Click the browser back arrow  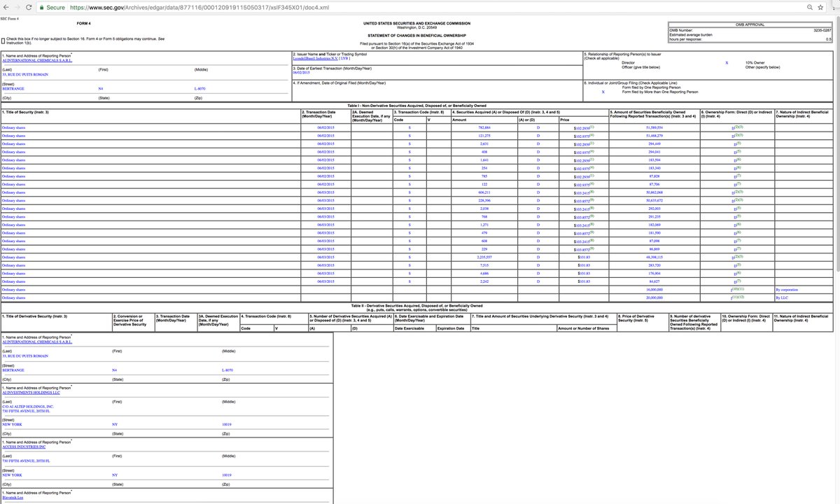(x=8, y=7)
